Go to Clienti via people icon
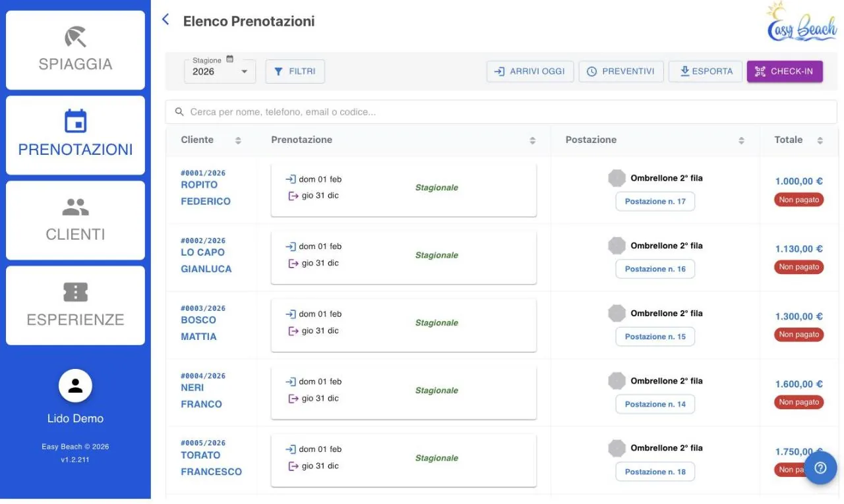This screenshot has height=504, width=844. [75, 207]
